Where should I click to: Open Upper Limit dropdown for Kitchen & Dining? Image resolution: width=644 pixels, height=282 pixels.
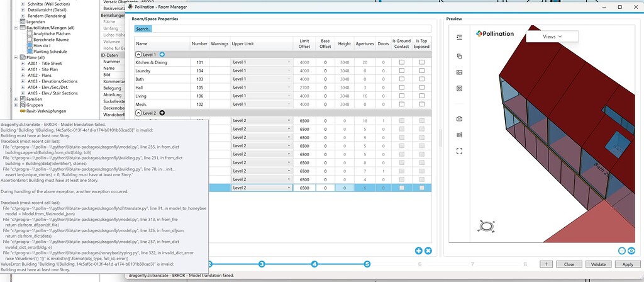[262, 62]
